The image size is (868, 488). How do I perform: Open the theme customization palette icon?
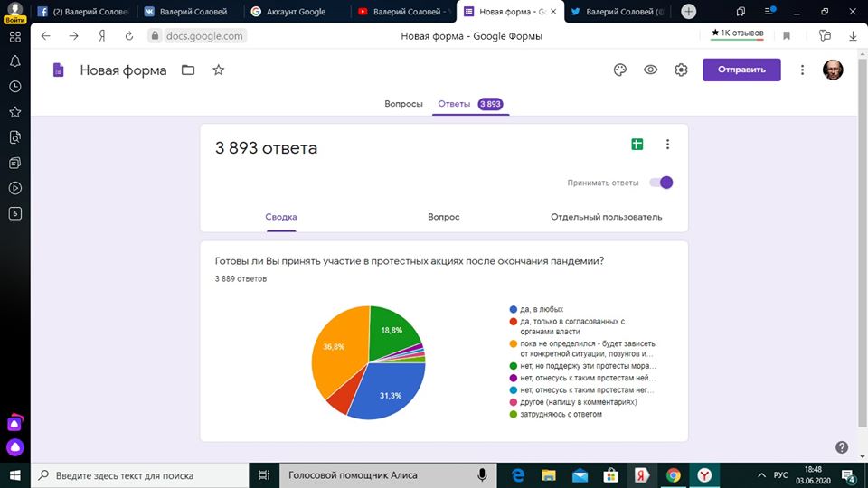tap(619, 70)
